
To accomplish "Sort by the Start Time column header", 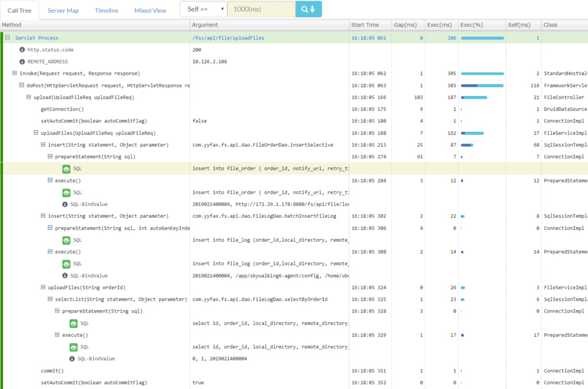I will (x=365, y=25).
